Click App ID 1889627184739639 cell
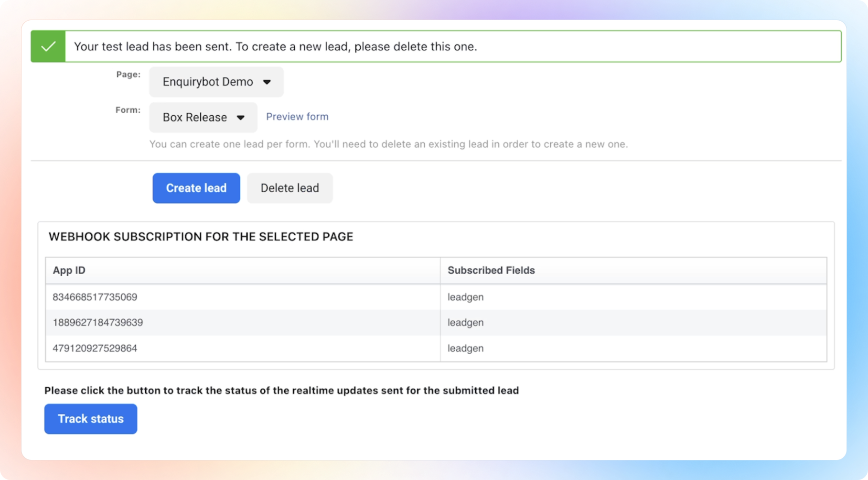 click(98, 323)
